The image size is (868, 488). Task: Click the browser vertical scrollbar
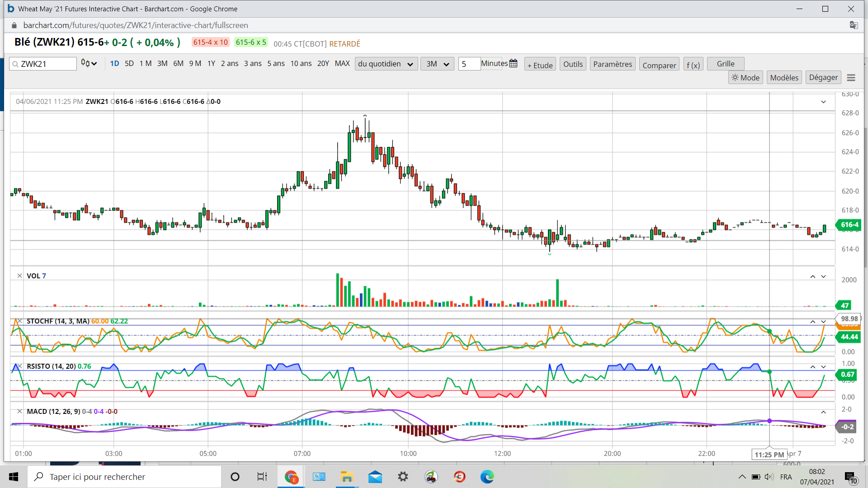865,199
